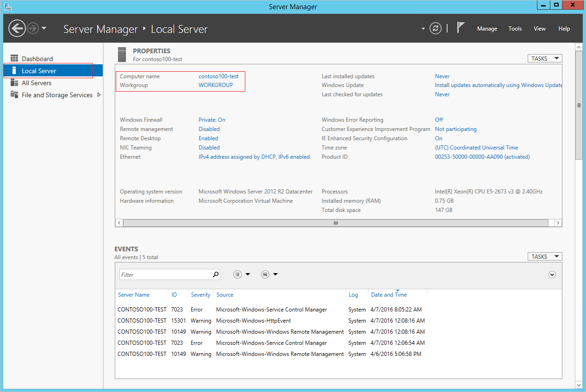Click the Not participating link
Screen dimensions: 586x392
(456, 129)
